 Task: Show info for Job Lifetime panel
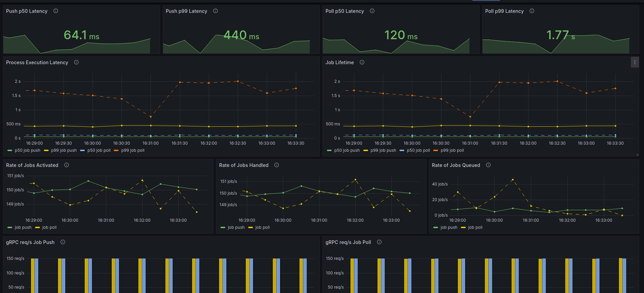click(362, 62)
